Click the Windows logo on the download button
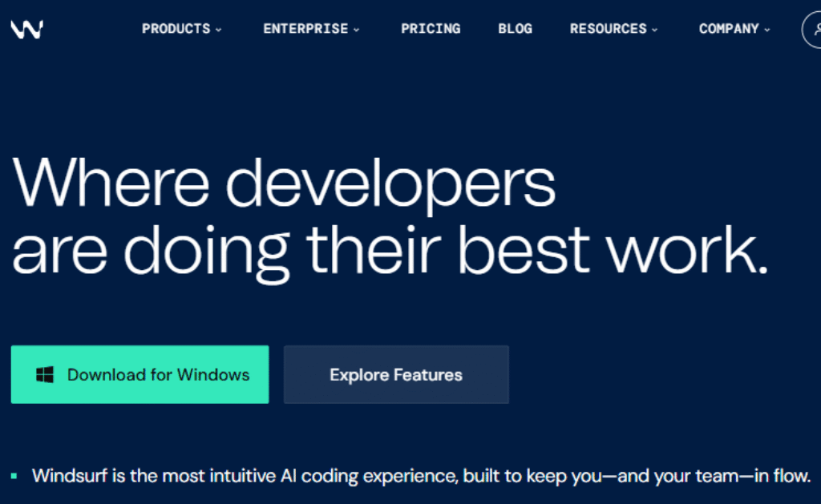Viewport: 821px width, 504px height. [45, 375]
